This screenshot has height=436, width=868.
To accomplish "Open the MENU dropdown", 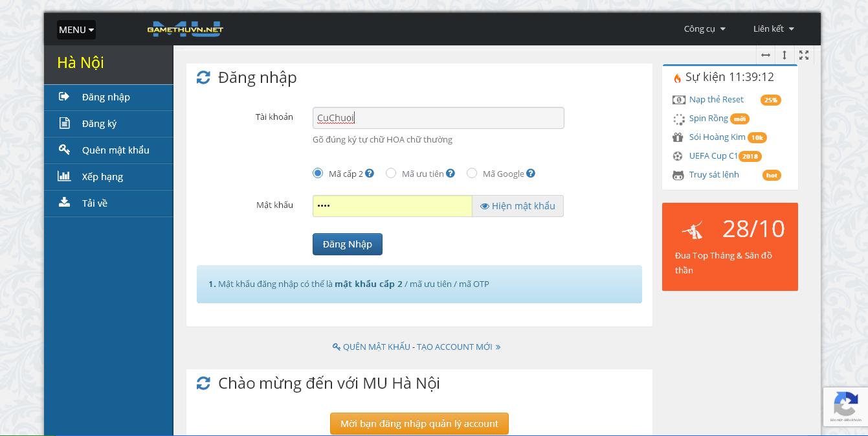I will pos(76,30).
